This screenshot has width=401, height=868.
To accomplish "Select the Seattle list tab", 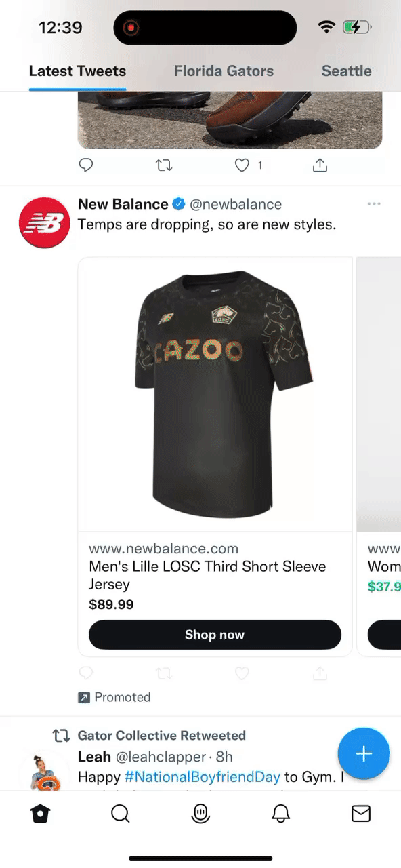I will 347,71.
